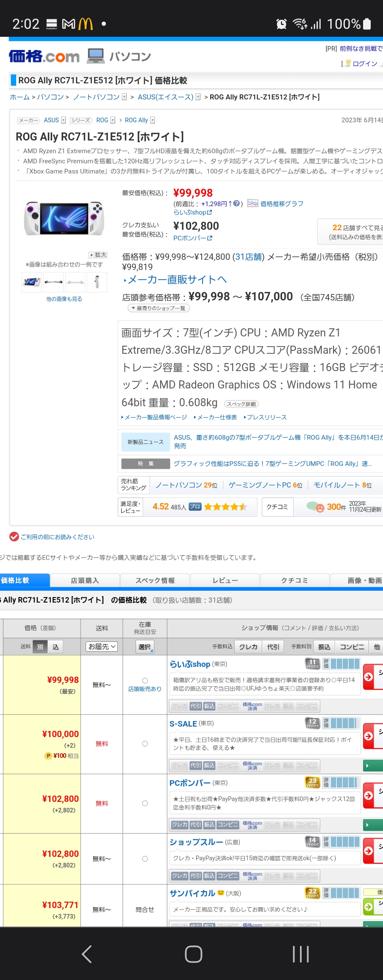Open the パソコン computer category icon
Viewport: 383px width, 980px height.
pyautogui.click(x=96, y=56)
